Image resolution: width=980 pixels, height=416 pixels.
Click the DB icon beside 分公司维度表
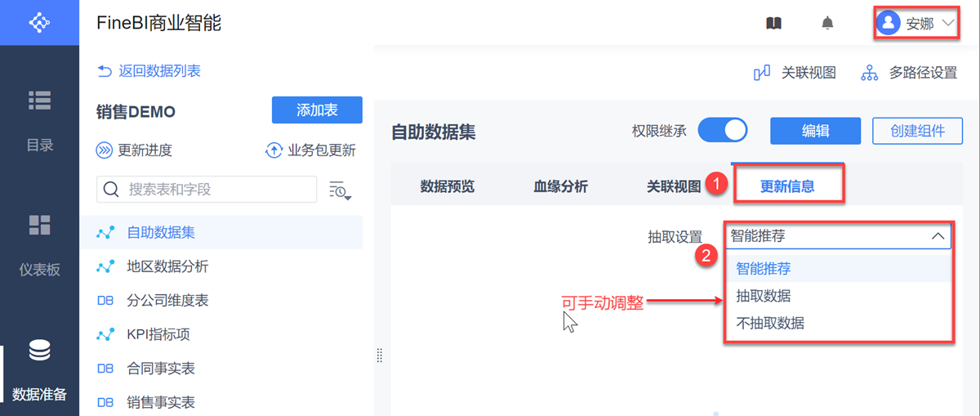105,301
